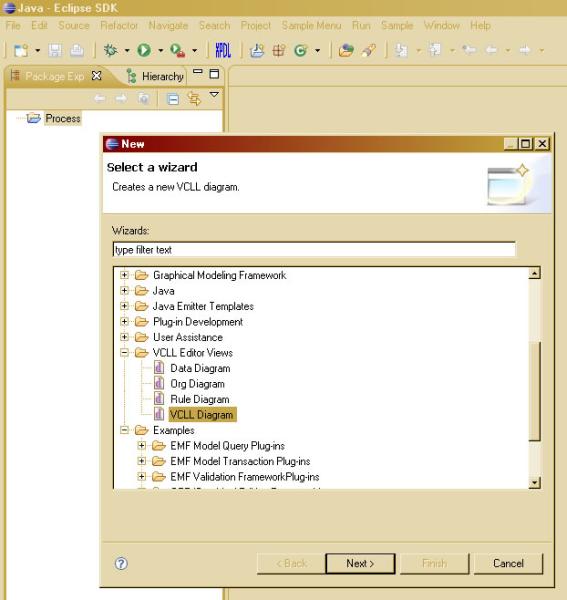This screenshot has width=567, height=600.
Task: Open the New wizard dropdown arrow
Action: [x=37, y=50]
